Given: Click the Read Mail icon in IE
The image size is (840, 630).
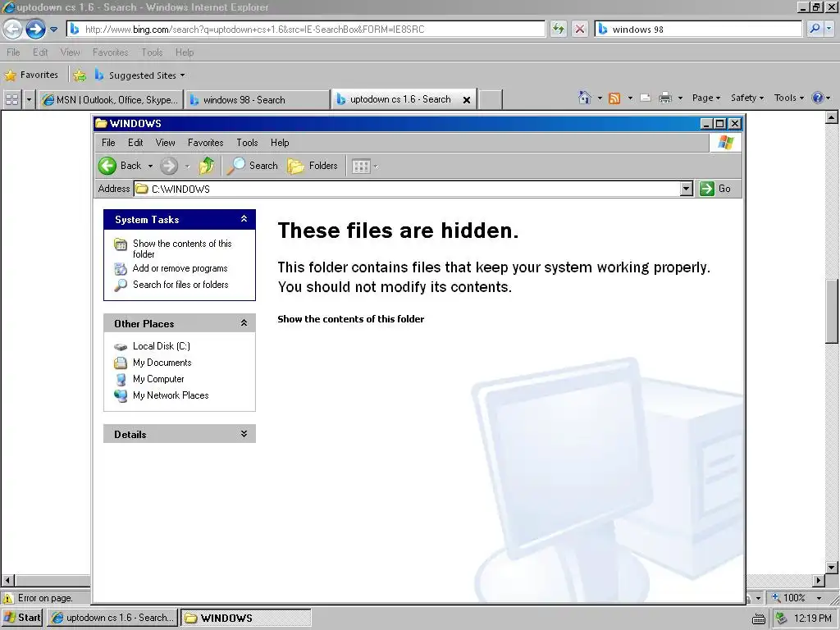Looking at the screenshot, I should tap(646, 98).
